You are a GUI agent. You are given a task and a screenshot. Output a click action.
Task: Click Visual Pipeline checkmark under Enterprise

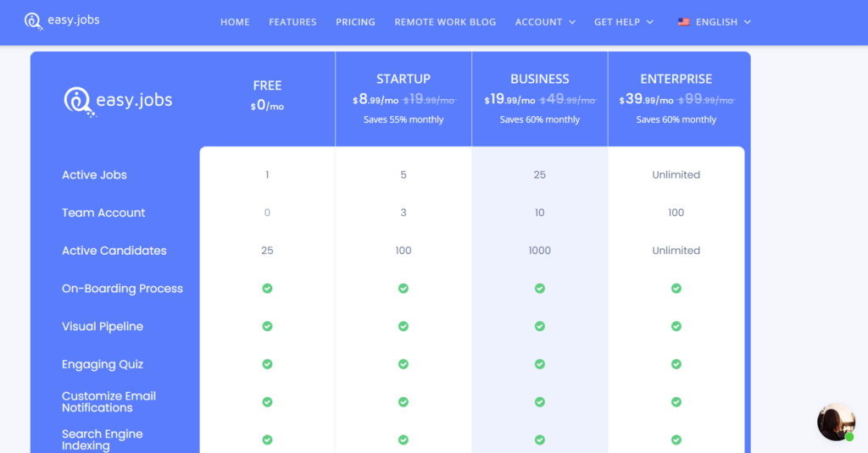click(676, 326)
